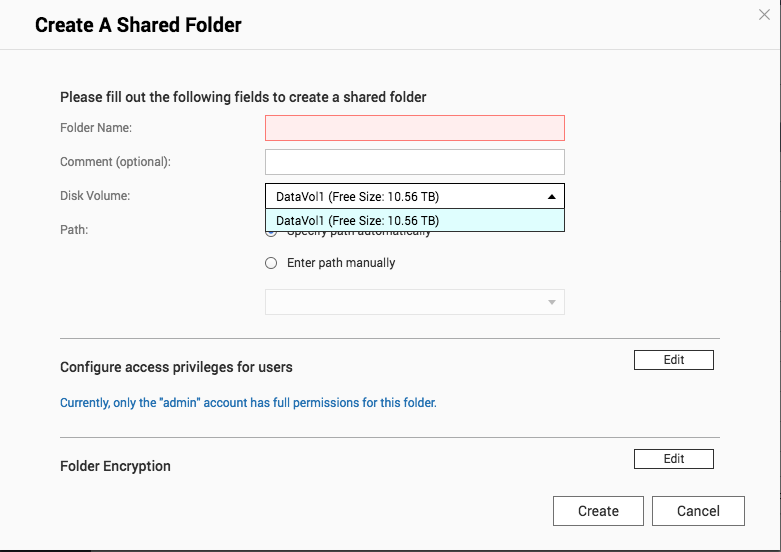Select the Enter path manually option
This screenshot has width=781, height=552.
click(271, 263)
